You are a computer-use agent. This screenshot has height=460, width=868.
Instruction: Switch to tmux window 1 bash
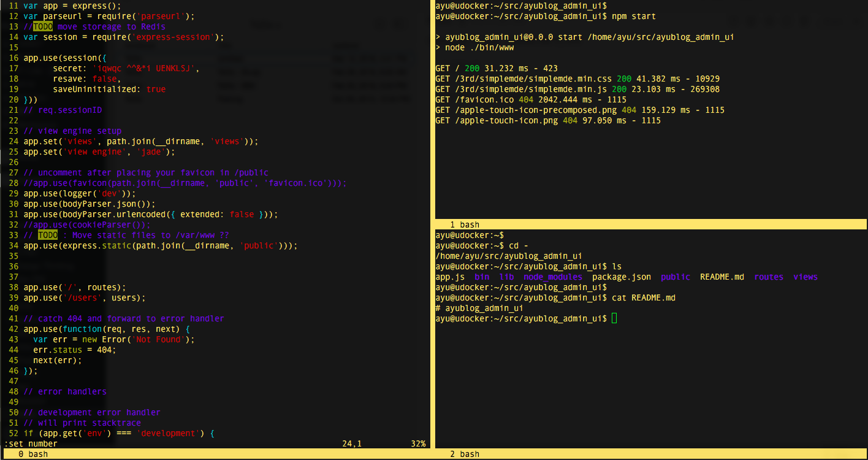click(465, 224)
